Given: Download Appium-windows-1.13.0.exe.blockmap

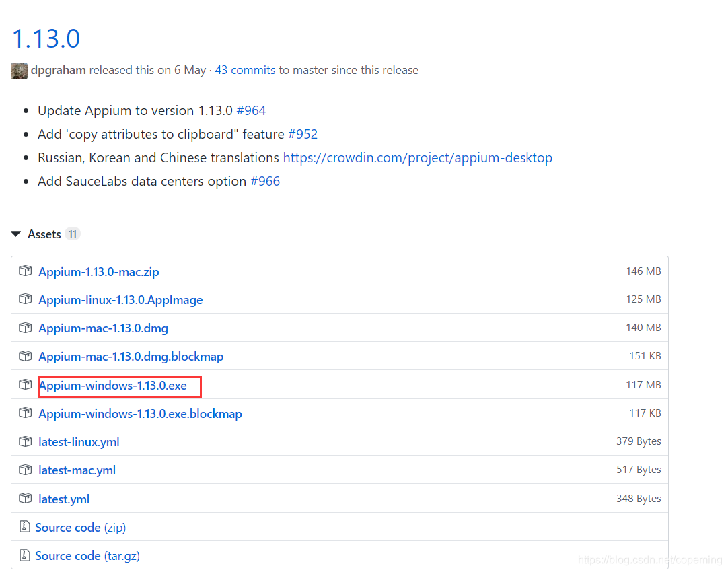Looking at the screenshot, I should pos(140,414).
